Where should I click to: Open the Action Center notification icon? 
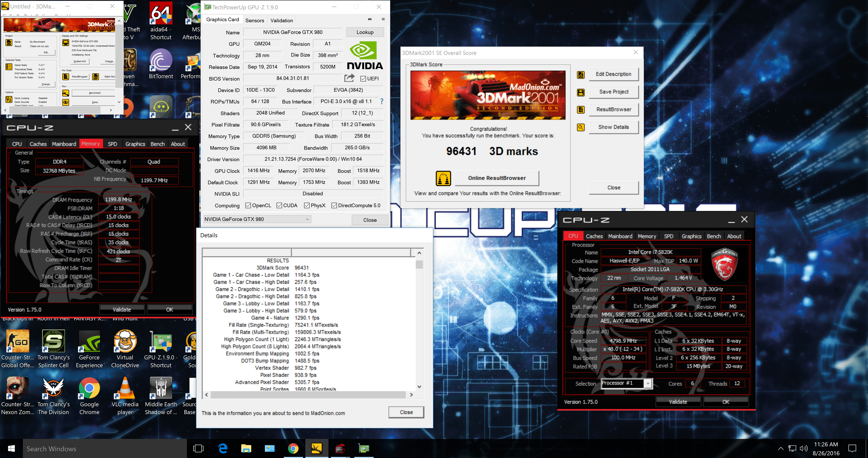[852, 448]
